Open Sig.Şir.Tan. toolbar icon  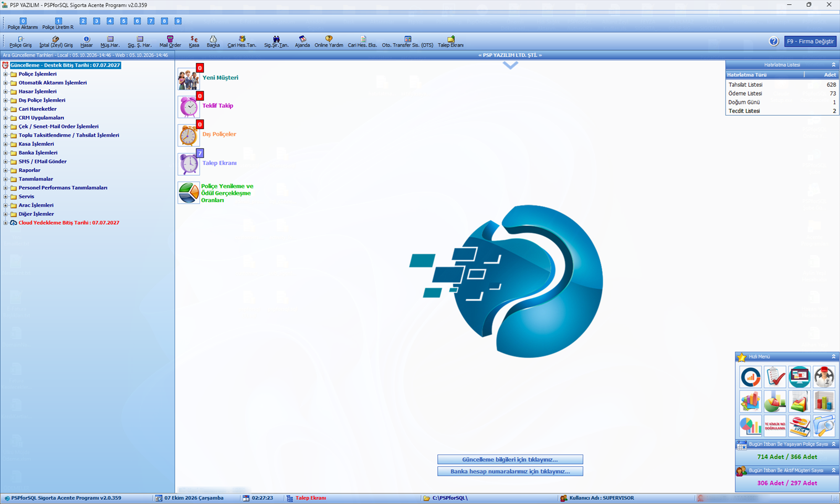[276, 41]
